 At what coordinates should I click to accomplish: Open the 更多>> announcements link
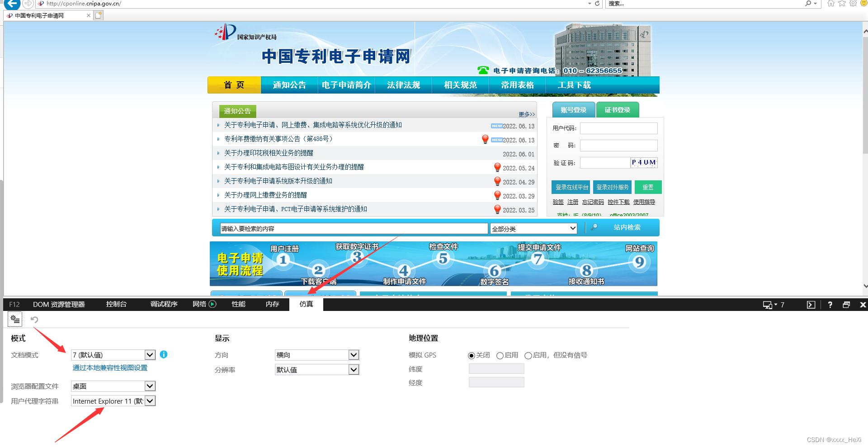point(527,114)
